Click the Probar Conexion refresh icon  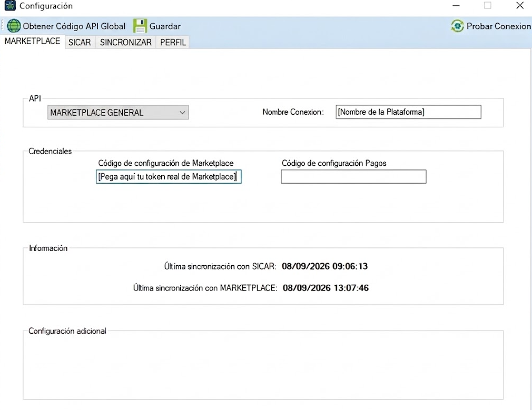(x=457, y=26)
